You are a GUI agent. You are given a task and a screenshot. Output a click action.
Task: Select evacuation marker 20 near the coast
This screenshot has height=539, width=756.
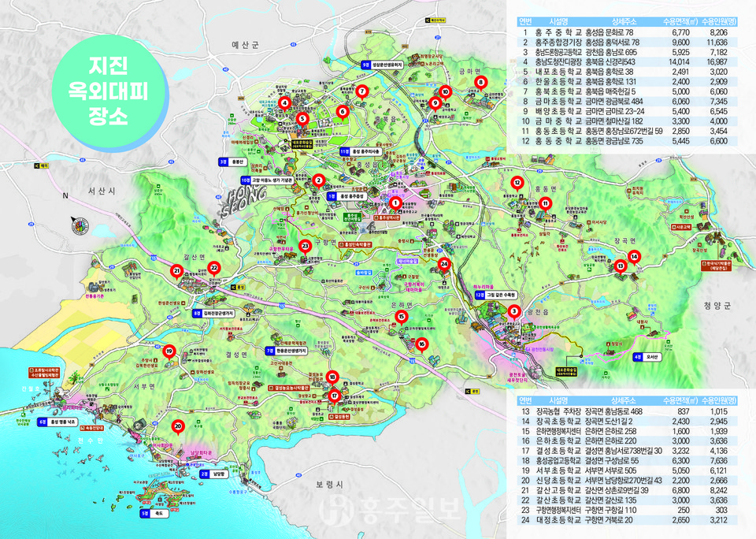tap(178, 426)
